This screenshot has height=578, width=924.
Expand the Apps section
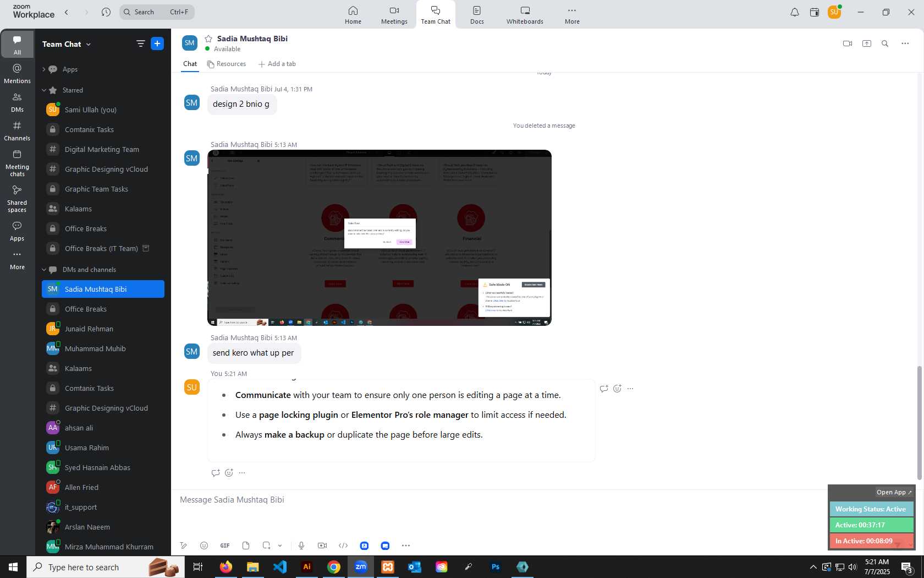click(43, 69)
